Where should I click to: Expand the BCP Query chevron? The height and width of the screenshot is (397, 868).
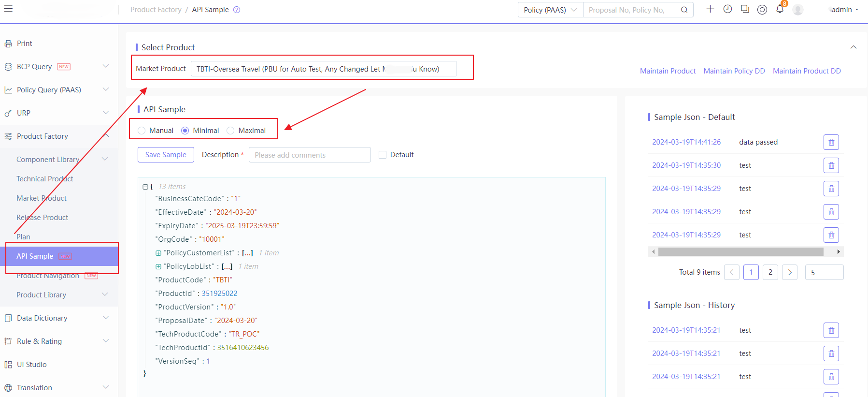point(106,66)
